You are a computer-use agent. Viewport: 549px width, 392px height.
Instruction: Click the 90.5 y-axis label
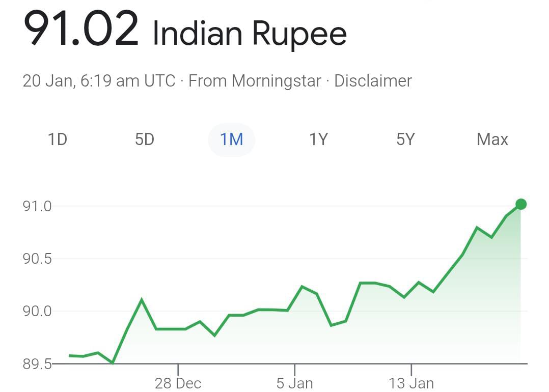[38, 259]
